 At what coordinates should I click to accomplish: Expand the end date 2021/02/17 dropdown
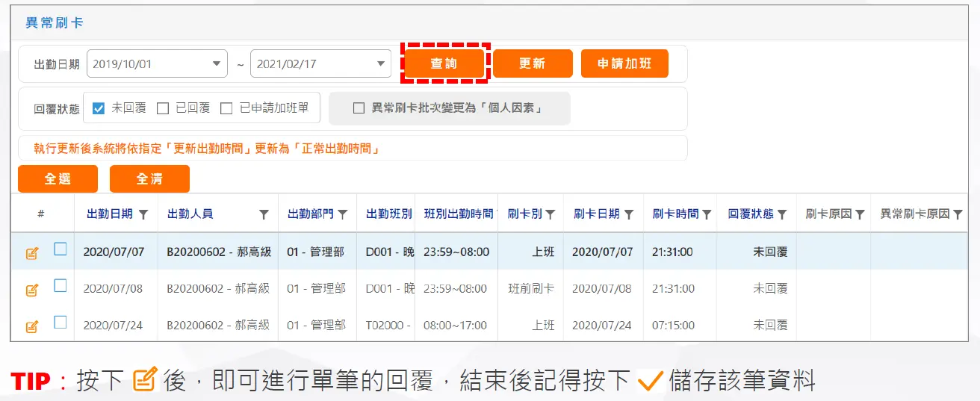click(x=381, y=64)
